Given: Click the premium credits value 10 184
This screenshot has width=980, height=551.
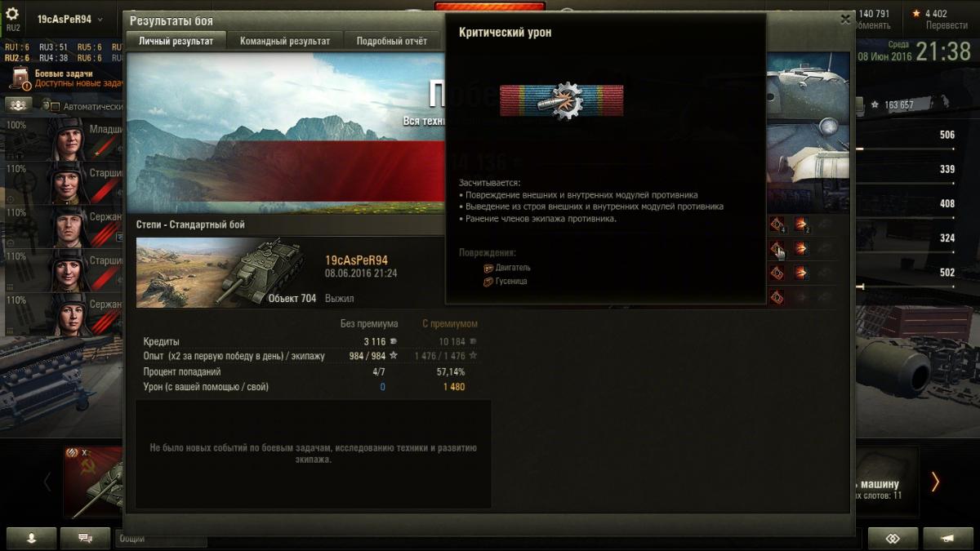Looking at the screenshot, I should pyautogui.click(x=452, y=342).
